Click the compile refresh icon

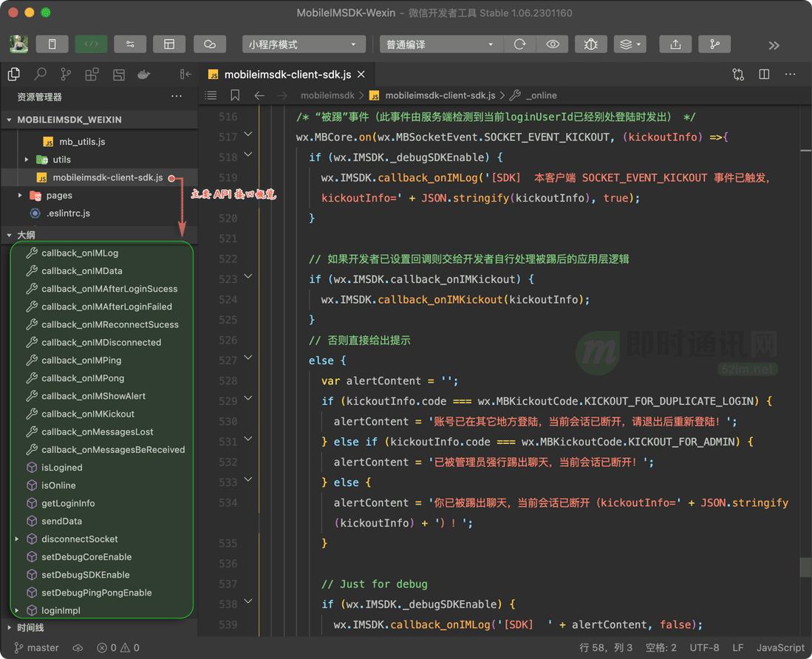point(520,44)
